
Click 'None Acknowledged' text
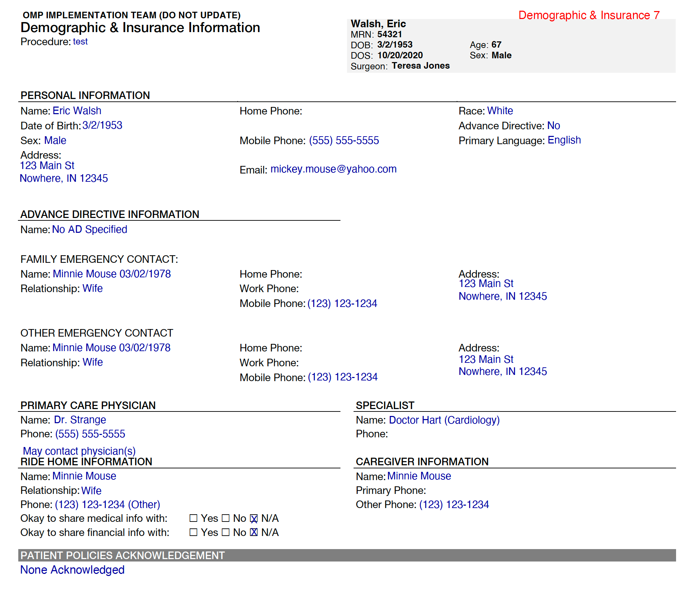click(72, 570)
